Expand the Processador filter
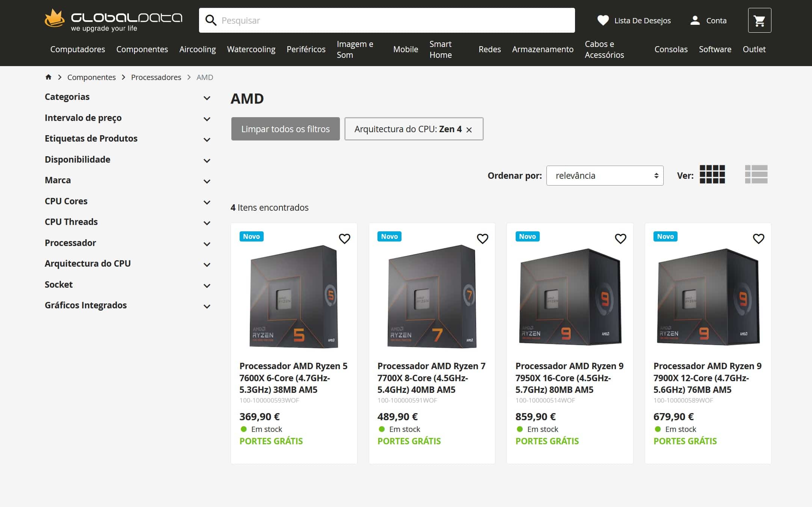This screenshot has height=507, width=812. coord(128,243)
